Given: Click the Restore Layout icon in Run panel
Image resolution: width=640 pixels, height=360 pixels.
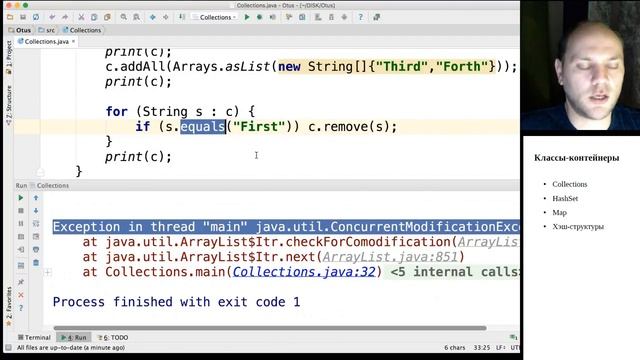Looking at the screenshot, I should [21, 266].
